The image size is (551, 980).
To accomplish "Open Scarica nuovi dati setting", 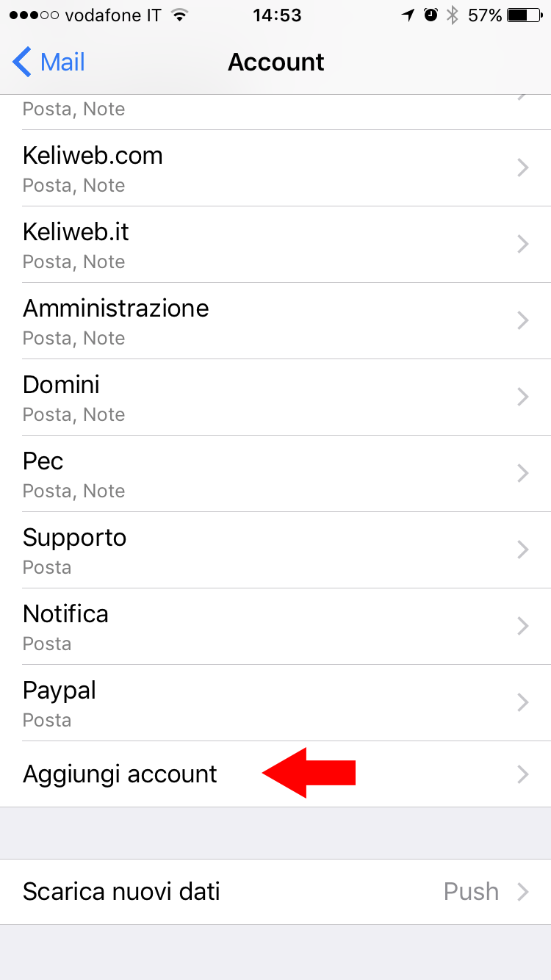I will coord(275,892).
